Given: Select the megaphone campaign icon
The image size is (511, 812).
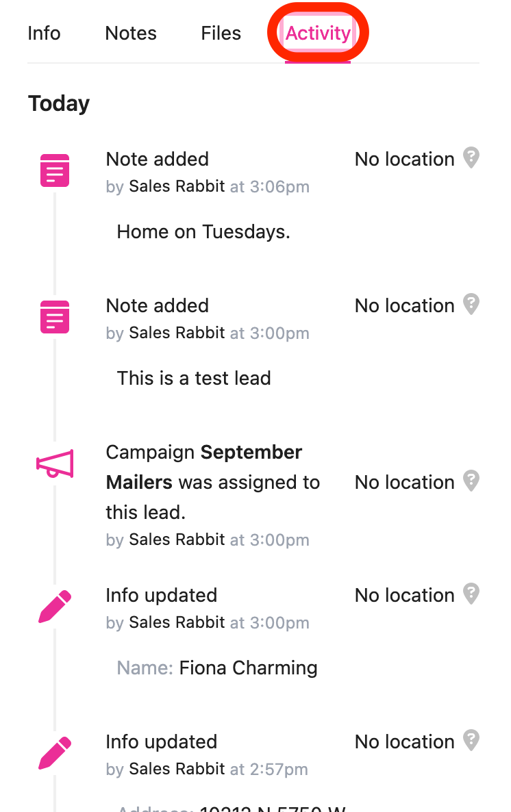Looking at the screenshot, I should 55,463.
